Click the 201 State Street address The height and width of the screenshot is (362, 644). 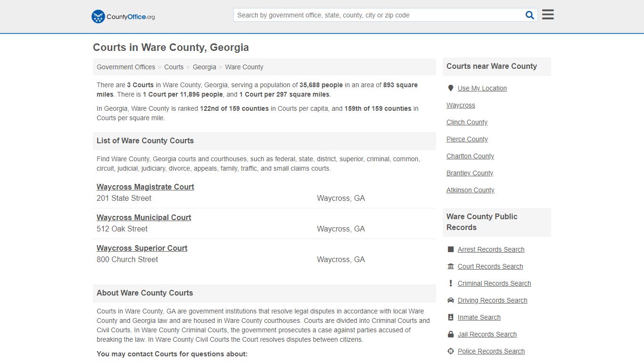pos(124,198)
